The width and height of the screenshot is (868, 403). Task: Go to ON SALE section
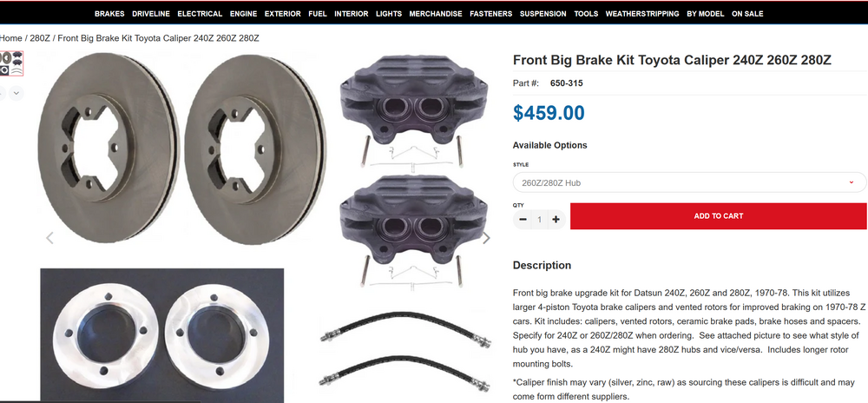click(x=747, y=14)
